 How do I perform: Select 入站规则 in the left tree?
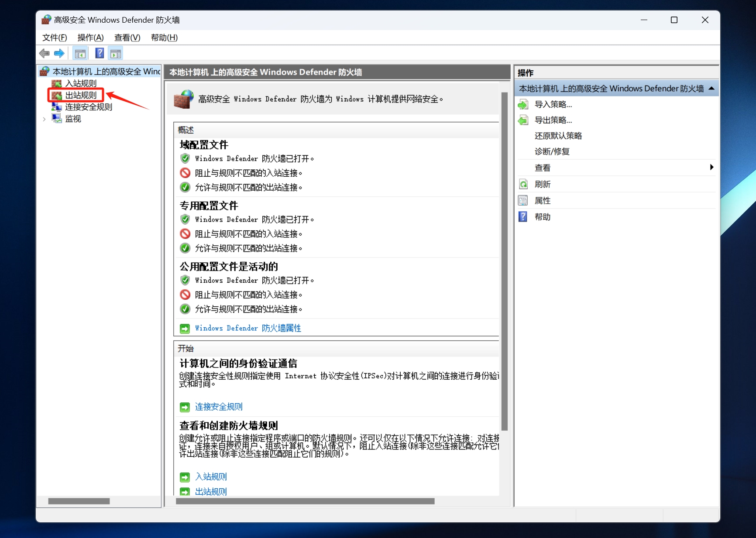click(x=81, y=83)
